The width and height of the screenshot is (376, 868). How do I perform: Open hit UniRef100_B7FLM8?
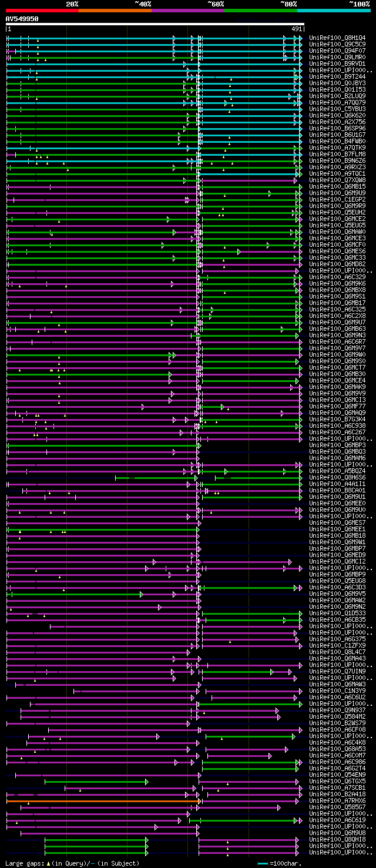click(337, 154)
